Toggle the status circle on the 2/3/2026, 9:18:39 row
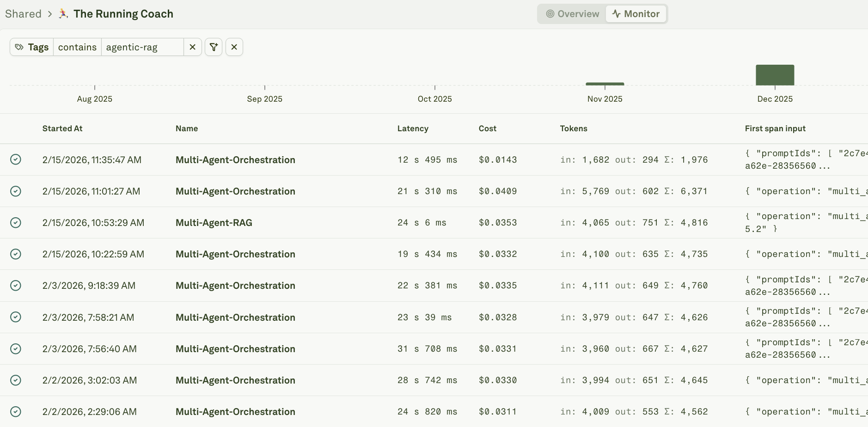868x427 pixels. (16, 285)
